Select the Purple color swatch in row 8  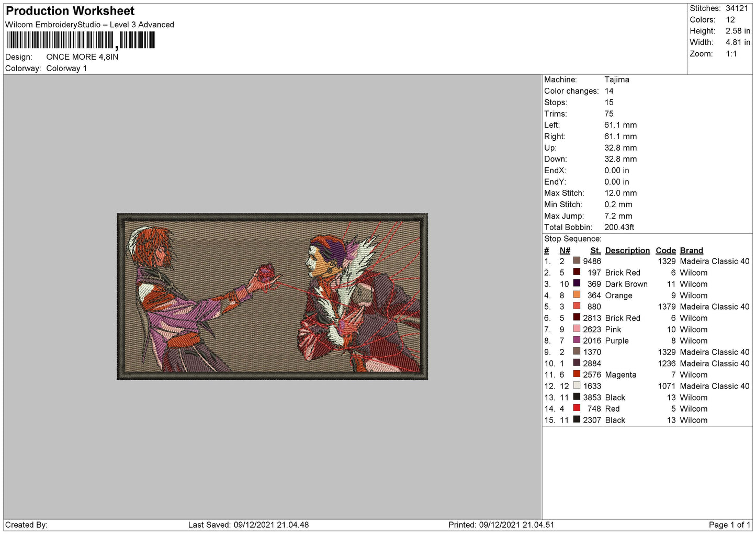coord(577,340)
